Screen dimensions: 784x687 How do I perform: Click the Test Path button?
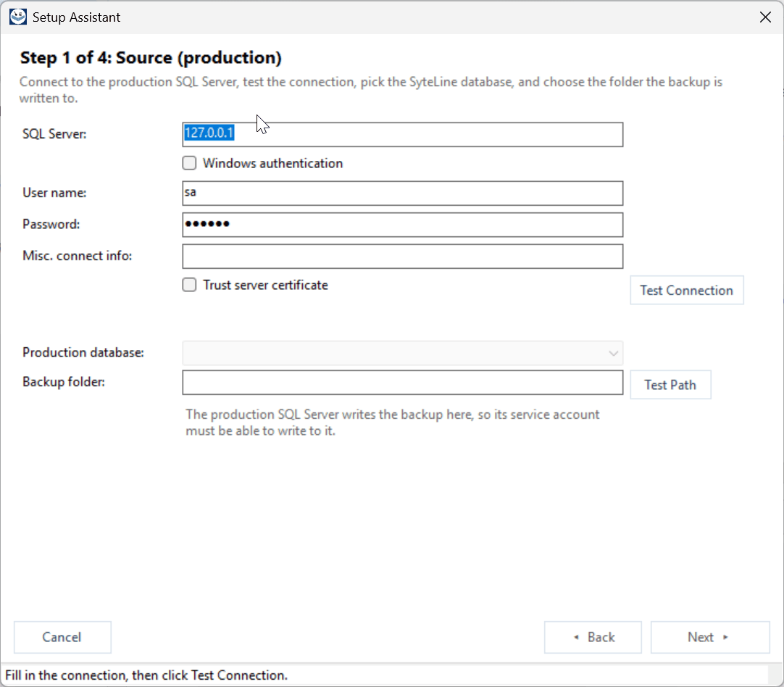(670, 385)
